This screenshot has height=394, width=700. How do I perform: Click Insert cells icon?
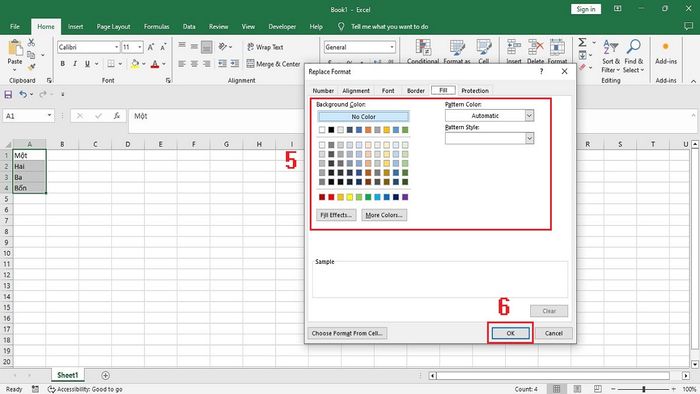(514, 47)
